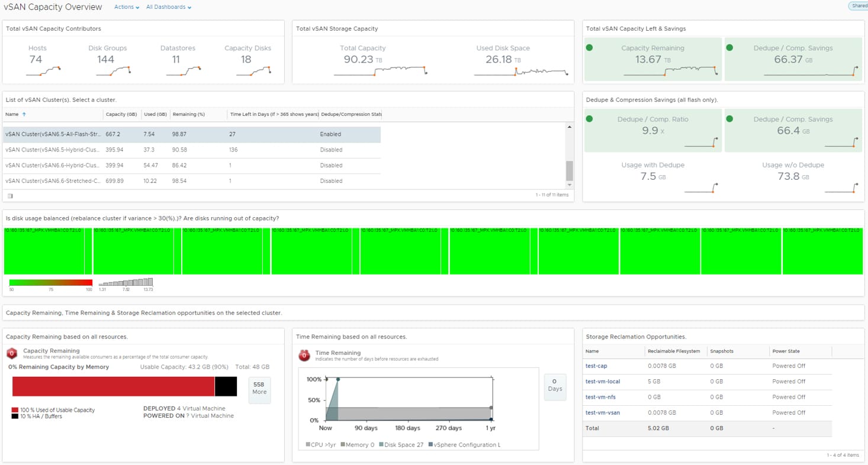Click the ascending sort arrow beside Name

click(x=24, y=114)
